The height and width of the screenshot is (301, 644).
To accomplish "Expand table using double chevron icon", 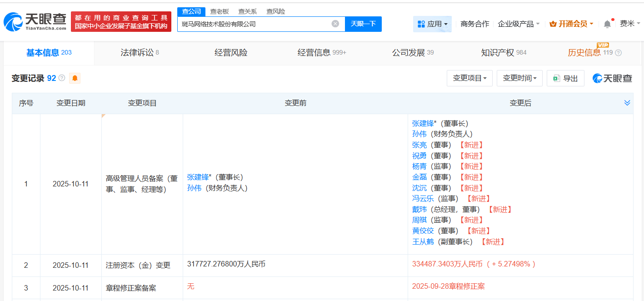I will tap(627, 103).
